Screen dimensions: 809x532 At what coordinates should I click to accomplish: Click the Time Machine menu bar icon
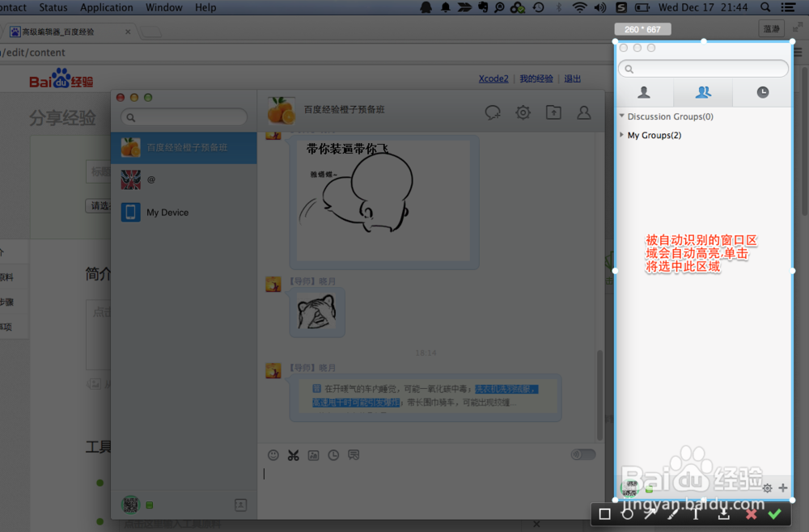click(538, 7)
